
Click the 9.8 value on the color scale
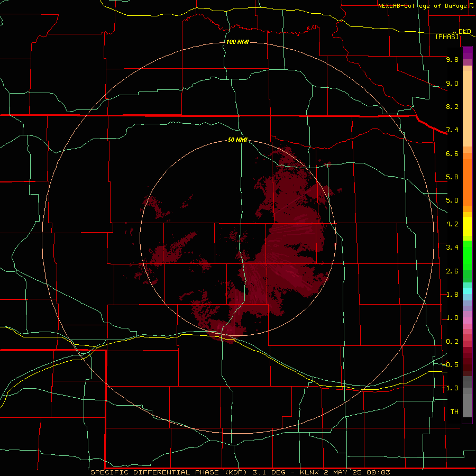point(452,59)
